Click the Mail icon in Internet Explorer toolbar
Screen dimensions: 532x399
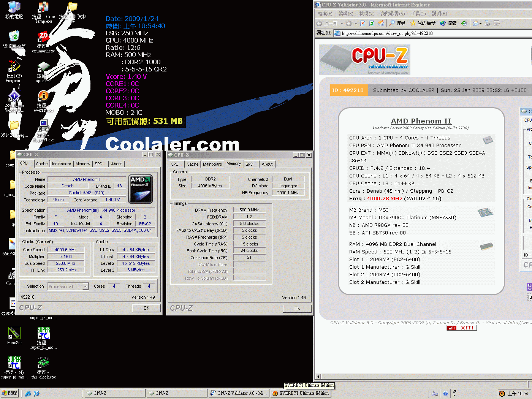475,23
